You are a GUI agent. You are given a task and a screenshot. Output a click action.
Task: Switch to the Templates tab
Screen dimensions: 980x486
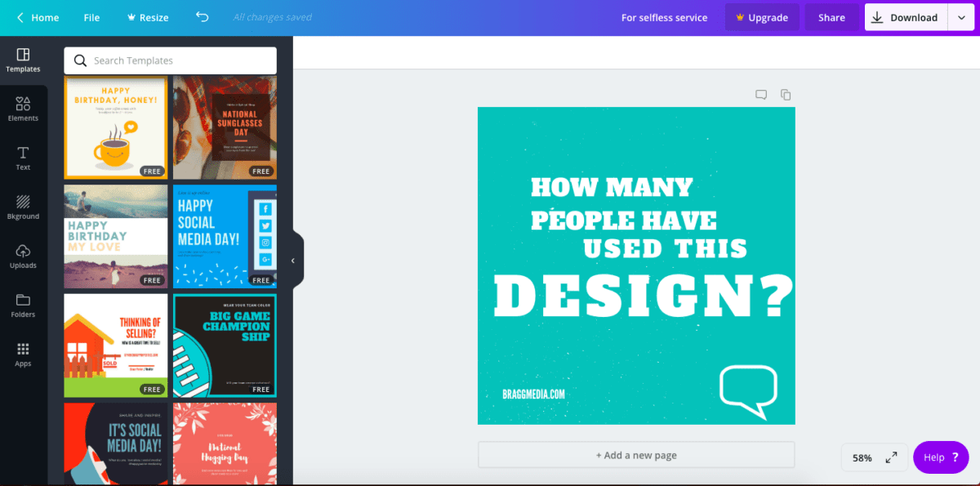pos(23,60)
